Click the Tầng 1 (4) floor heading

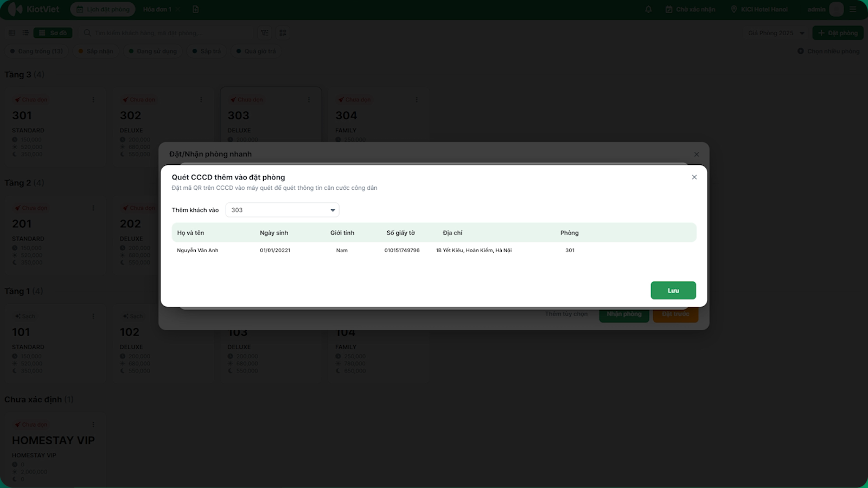[x=24, y=291]
